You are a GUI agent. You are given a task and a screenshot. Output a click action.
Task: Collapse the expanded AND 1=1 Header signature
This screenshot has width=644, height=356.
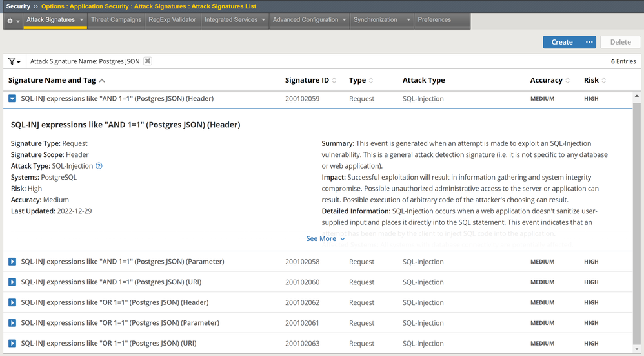coord(12,99)
